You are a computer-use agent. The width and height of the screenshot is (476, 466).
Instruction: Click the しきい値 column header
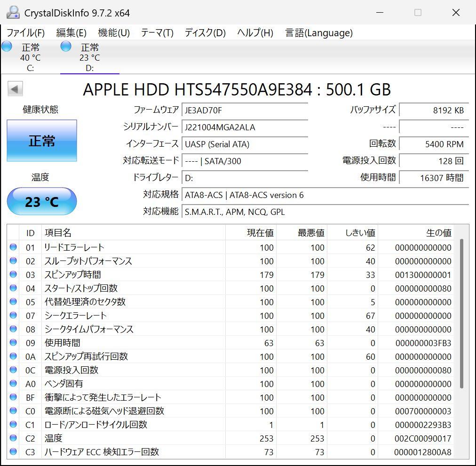352,233
